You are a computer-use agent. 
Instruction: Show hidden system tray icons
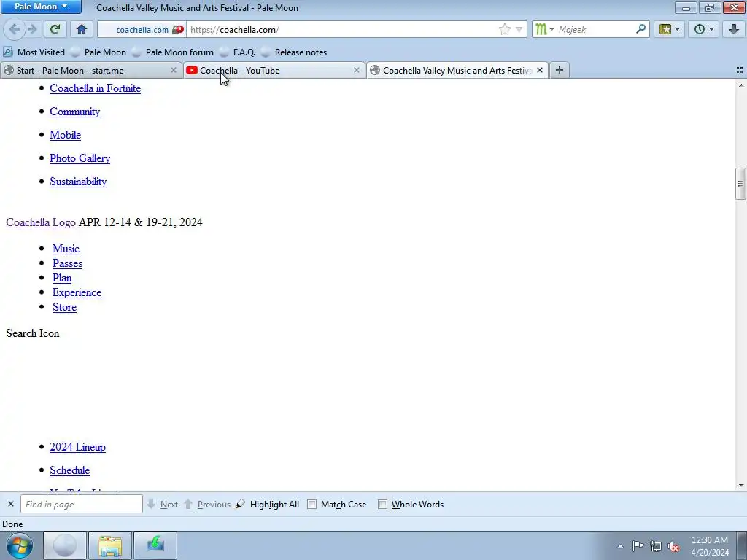click(620, 546)
